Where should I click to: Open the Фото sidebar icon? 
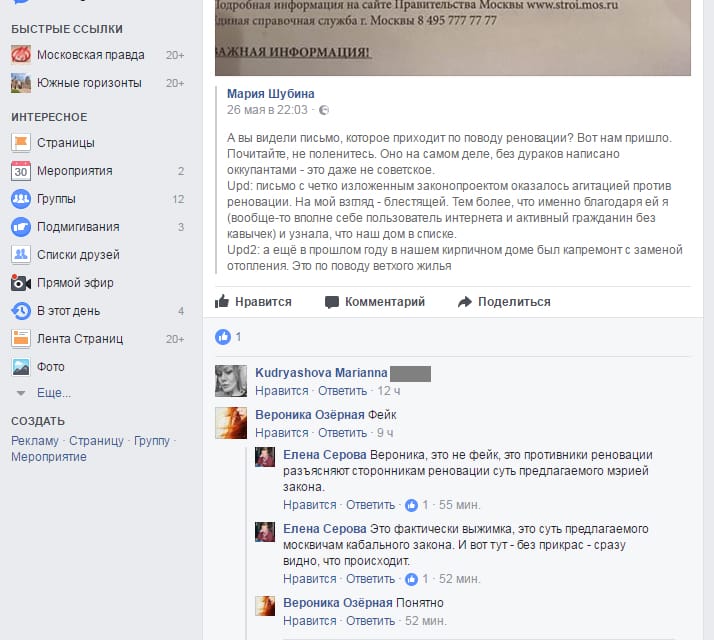tap(21, 367)
